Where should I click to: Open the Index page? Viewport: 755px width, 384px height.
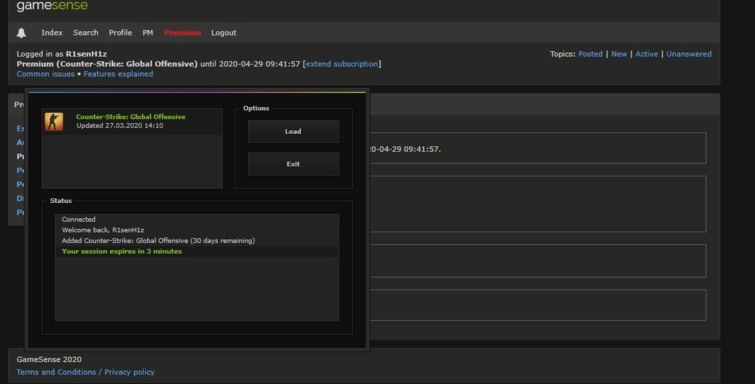click(52, 33)
